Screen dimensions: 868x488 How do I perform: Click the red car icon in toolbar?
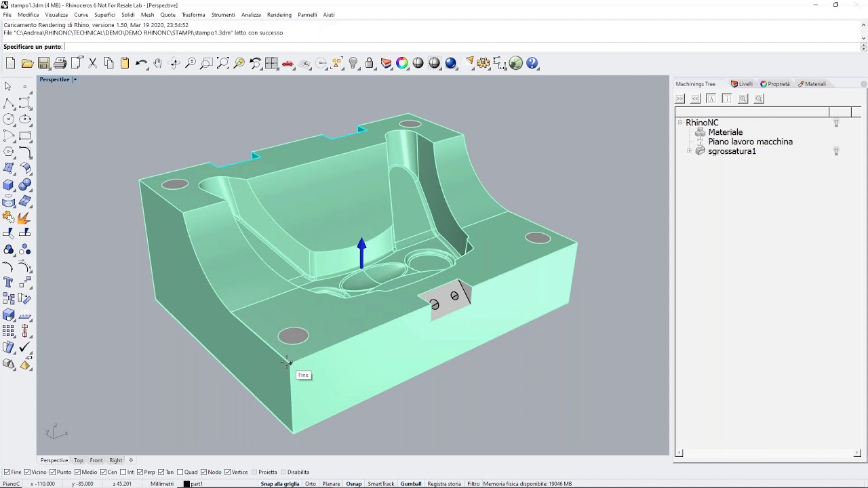(x=288, y=63)
